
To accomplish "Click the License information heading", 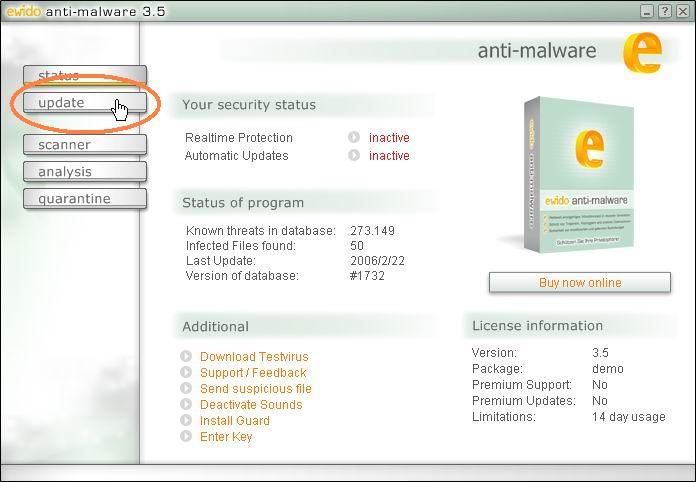I will tap(538, 326).
